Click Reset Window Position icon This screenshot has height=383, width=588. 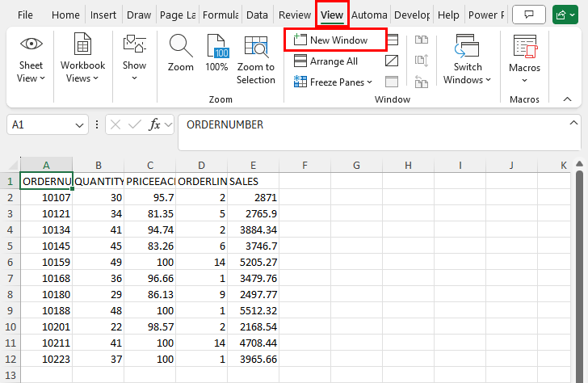[x=422, y=82]
